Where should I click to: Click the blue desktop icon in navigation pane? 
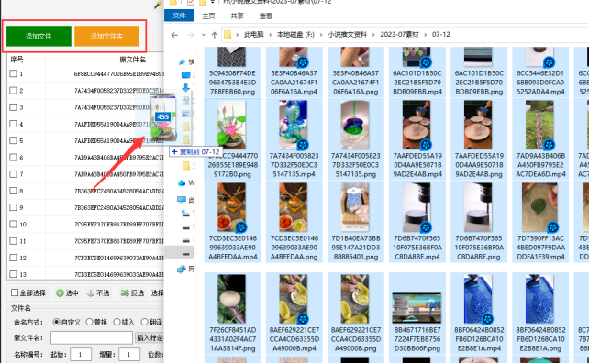click(185, 75)
